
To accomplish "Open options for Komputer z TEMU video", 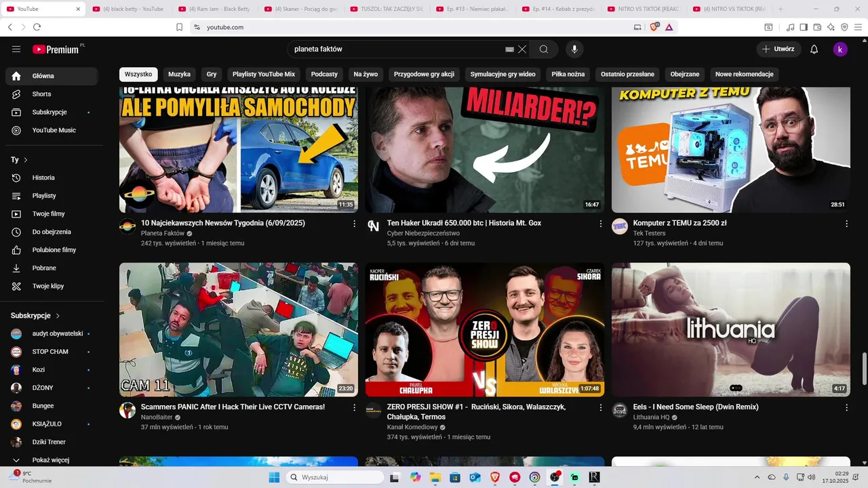I will (x=846, y=224).
